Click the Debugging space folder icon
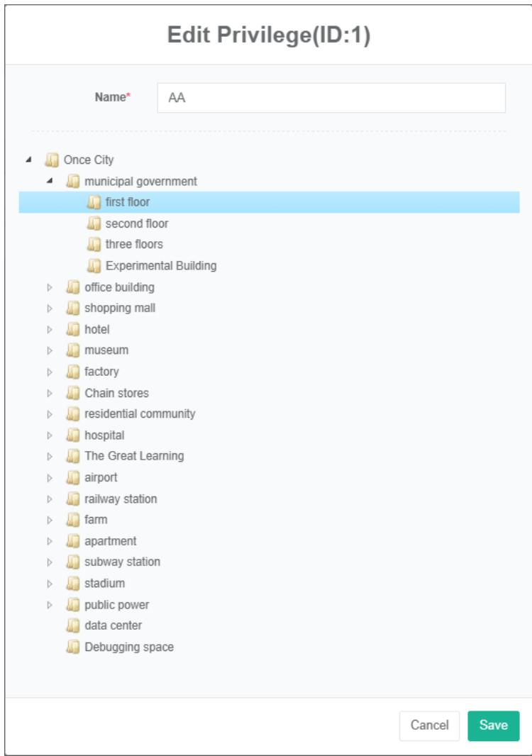Screen dimensions: 532x756 click(x=72, y=647)
